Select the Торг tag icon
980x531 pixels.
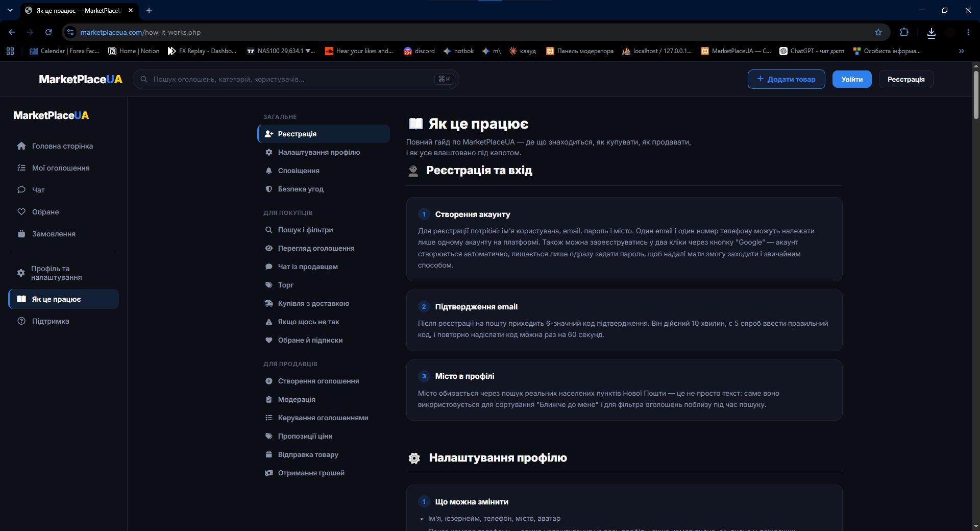tap(269, 285)
